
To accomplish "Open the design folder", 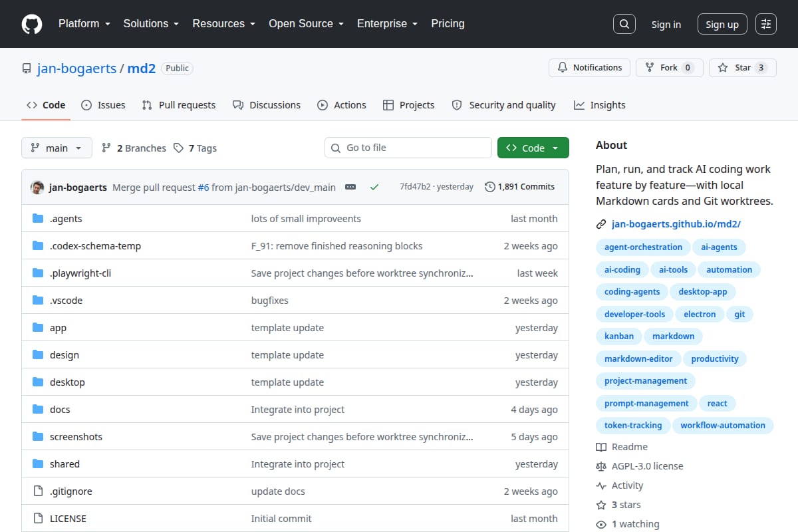I will (x=65, y=354).
